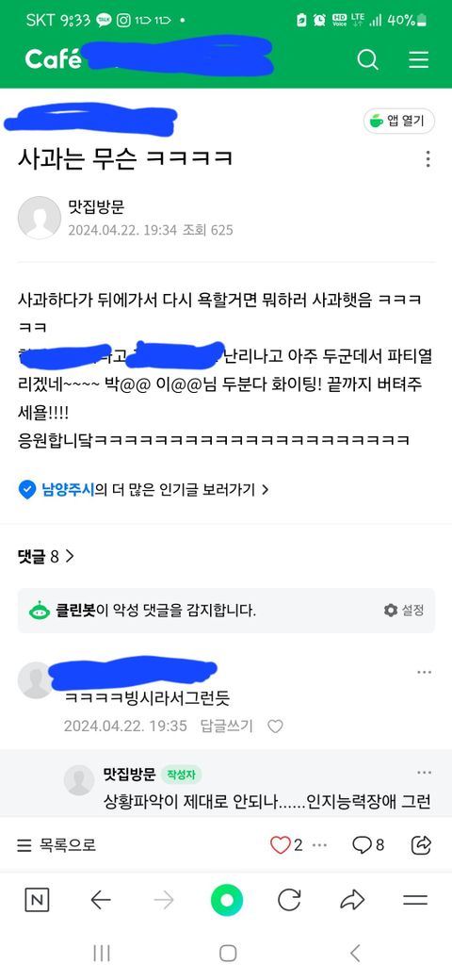The image size is (452, 980).
Task: Share the post with bottom share icon
Action: click(x=422, y=845)
